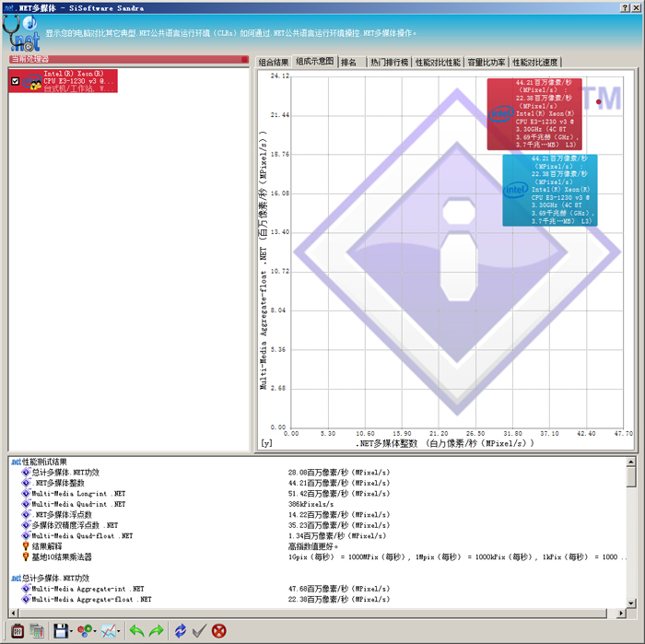Click the red data point in the chart

pyautogui.click(x=599, y=101)
